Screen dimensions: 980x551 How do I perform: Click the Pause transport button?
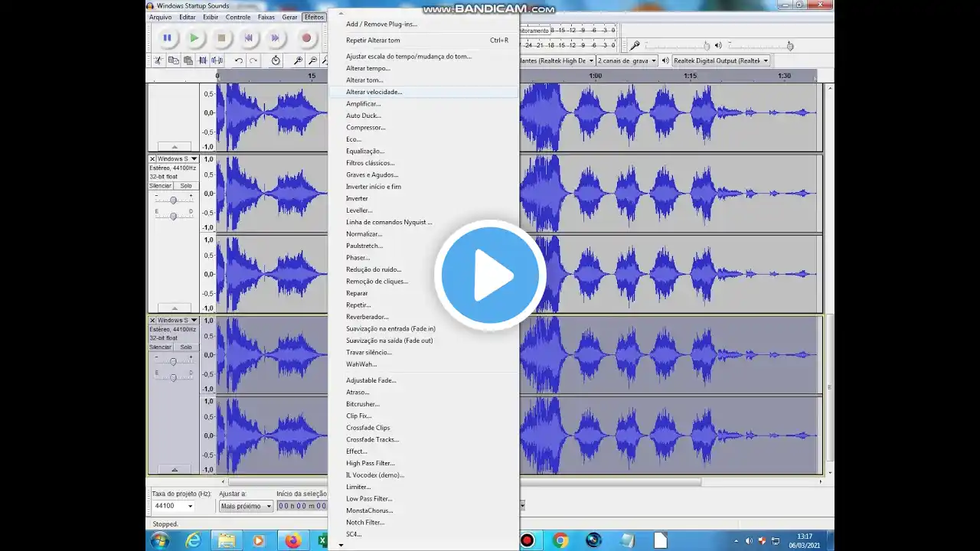(166, 37)
